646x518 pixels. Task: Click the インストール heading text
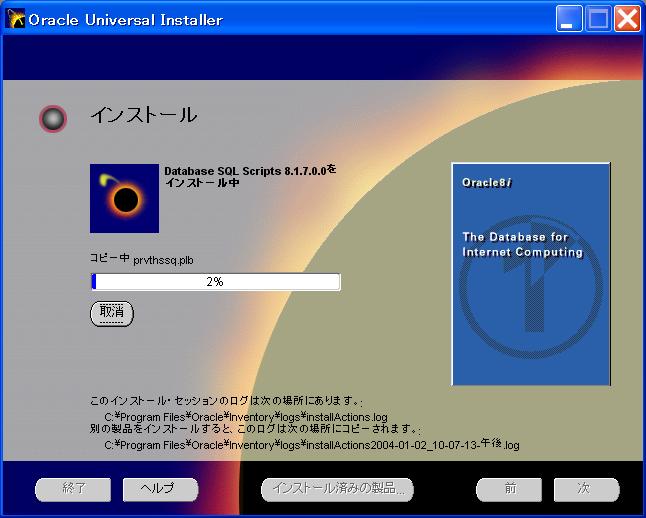point(143,115)
